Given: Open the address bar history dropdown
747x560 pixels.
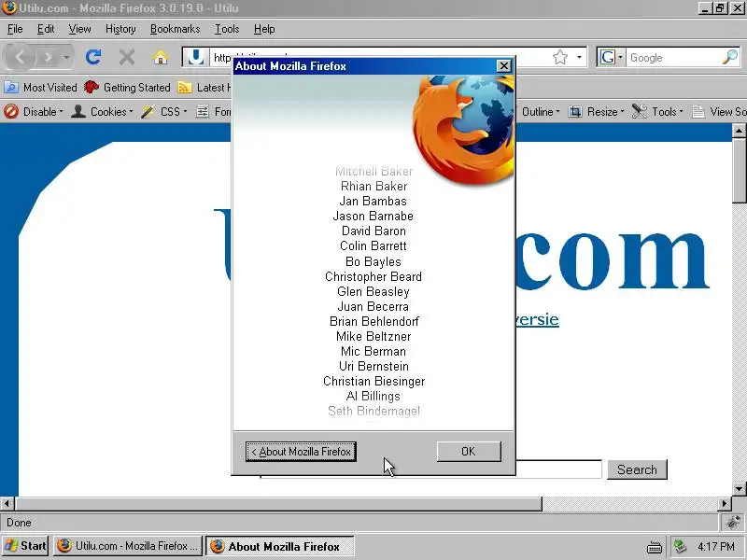Looking at the screenshot, I should tap(579, 58).
